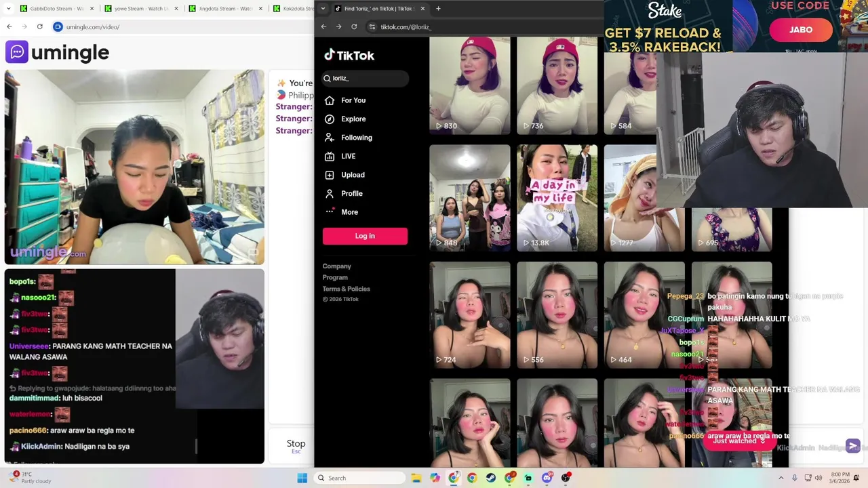
Task: Open Copilot from the taskbar
Action: (x=435, y=478)
